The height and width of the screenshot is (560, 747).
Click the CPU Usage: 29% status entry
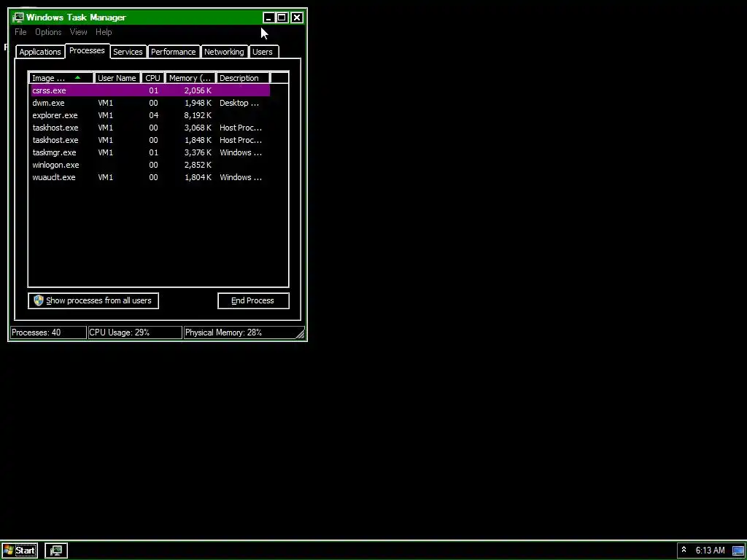tap(135, 332)
